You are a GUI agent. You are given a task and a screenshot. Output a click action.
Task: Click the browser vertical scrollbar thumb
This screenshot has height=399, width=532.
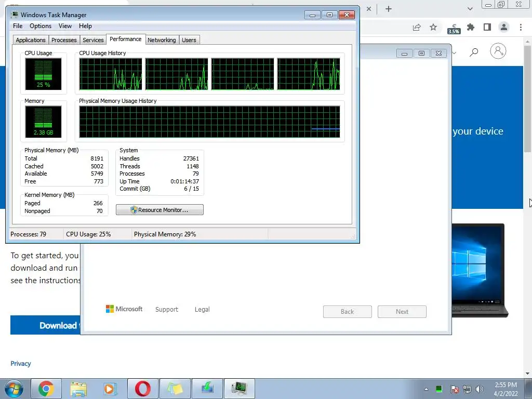528,98
